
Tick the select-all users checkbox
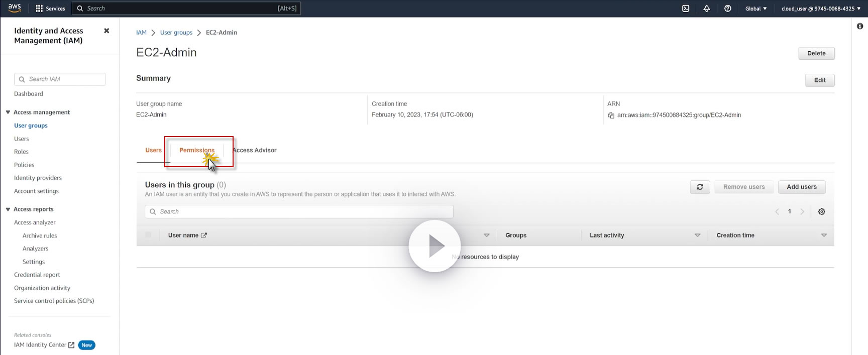tap(148, 235)
